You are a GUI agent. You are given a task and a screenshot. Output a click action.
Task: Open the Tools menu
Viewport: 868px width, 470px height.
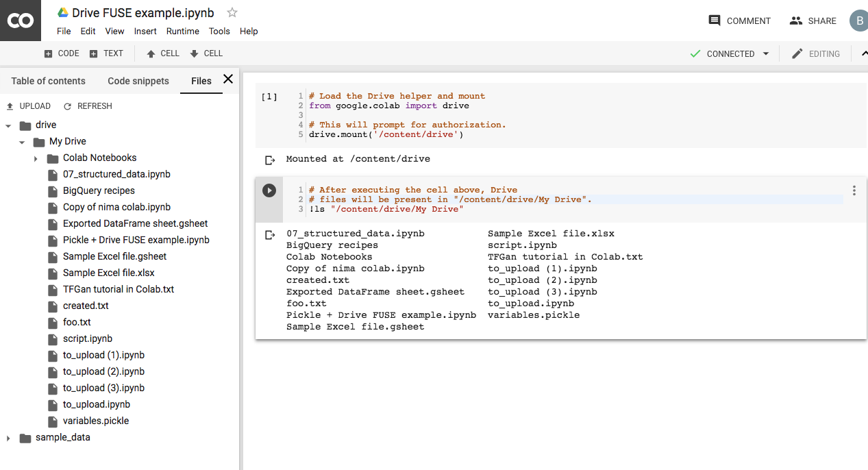point(219,31)
